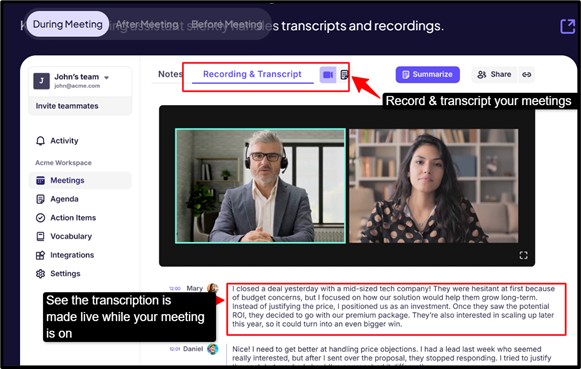The image size is (581, 369).
Task: Click the john@acme.com email text
Action: [x=77, y=86]
